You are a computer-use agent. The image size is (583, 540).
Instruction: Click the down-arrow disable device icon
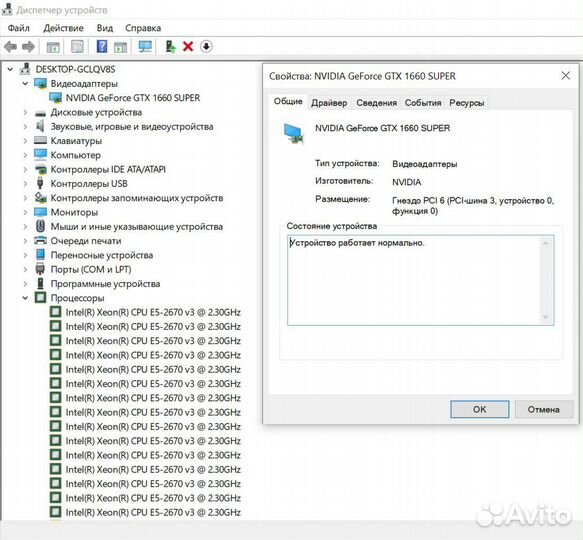(206, 47)
